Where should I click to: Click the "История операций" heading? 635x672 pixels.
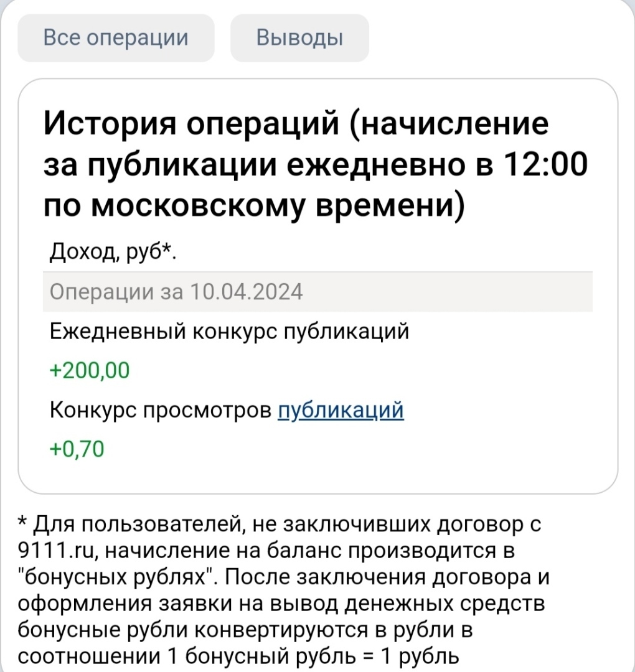(x=195, y=123)
